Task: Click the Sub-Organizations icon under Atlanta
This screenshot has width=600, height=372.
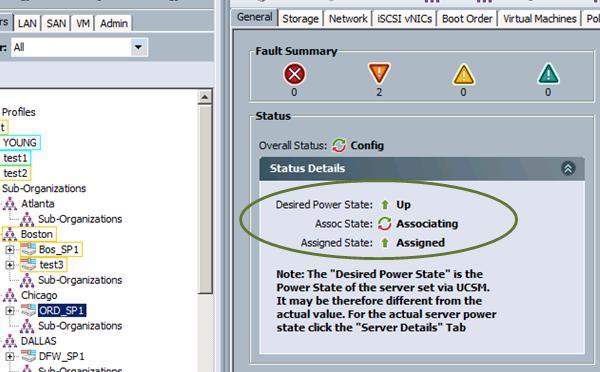Action: (27, 219)
